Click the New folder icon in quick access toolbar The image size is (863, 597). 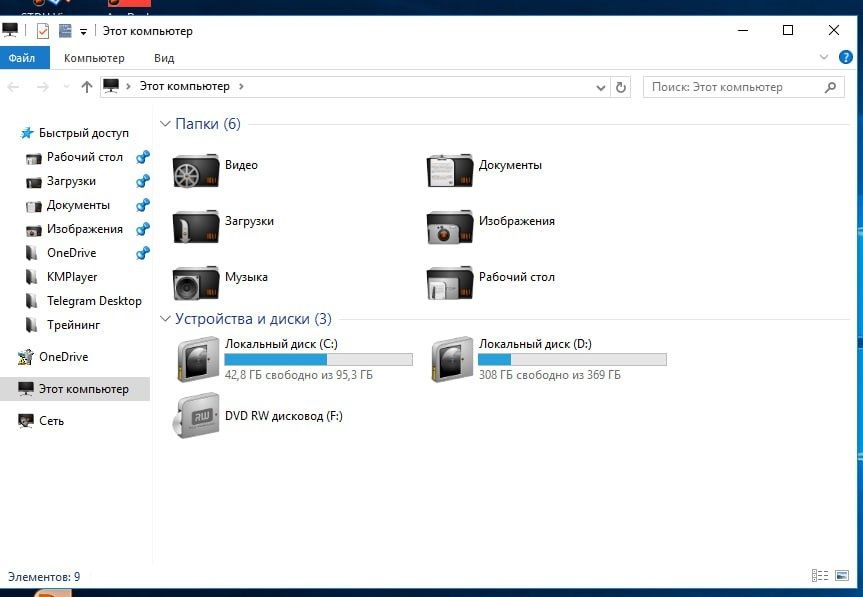pos(65,31)
